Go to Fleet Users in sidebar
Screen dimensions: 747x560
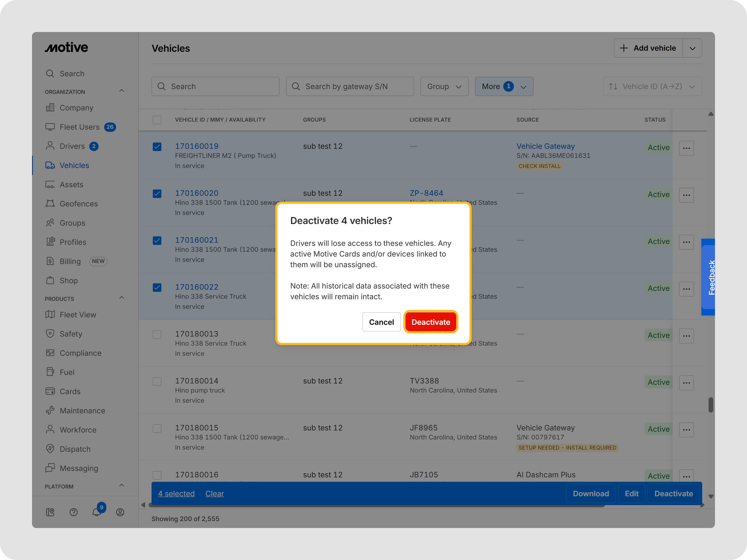click(79, 127)
